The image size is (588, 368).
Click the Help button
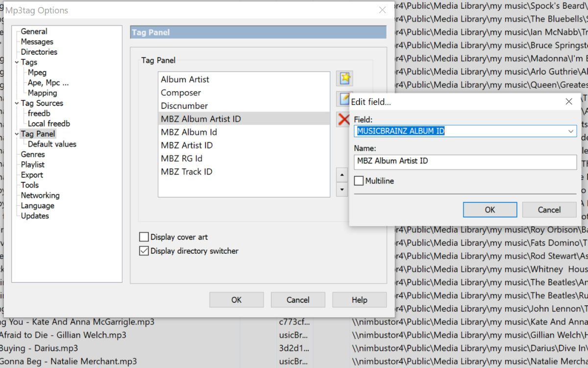tap(359, 300)
